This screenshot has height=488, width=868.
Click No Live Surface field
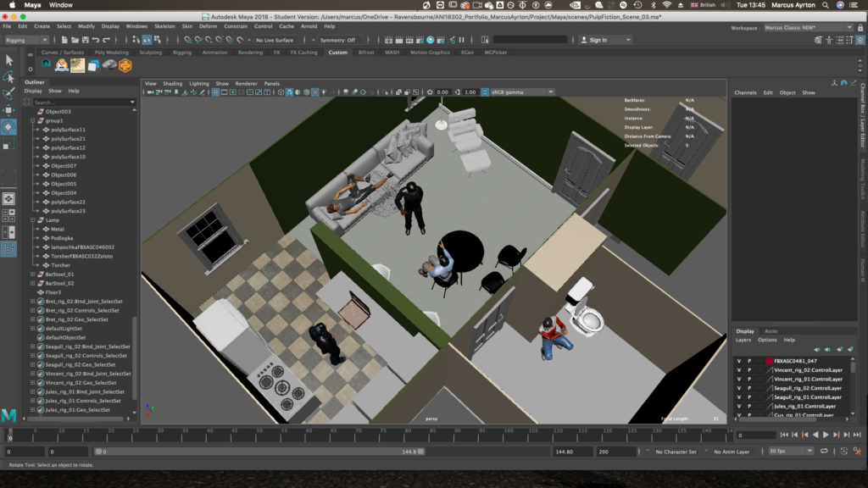click(x=278, y=40)
